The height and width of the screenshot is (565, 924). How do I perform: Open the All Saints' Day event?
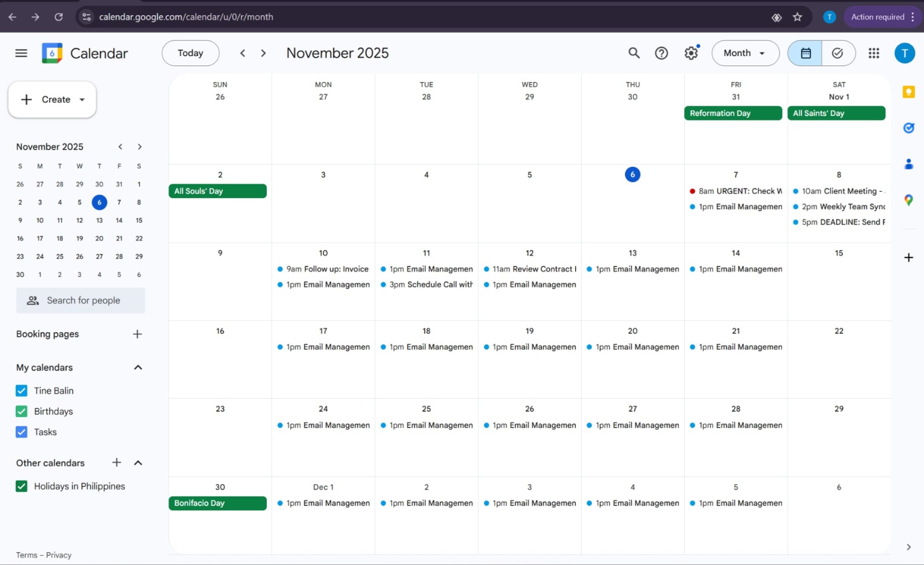836,113
